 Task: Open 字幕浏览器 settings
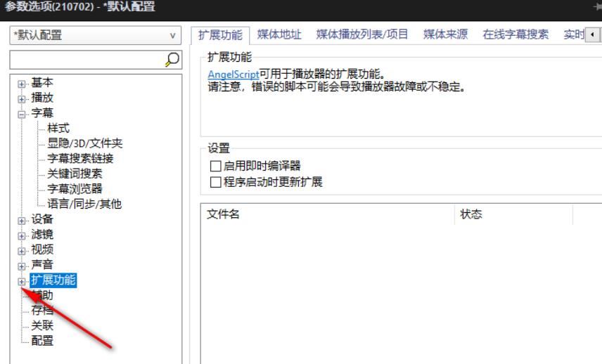(75, 189)
